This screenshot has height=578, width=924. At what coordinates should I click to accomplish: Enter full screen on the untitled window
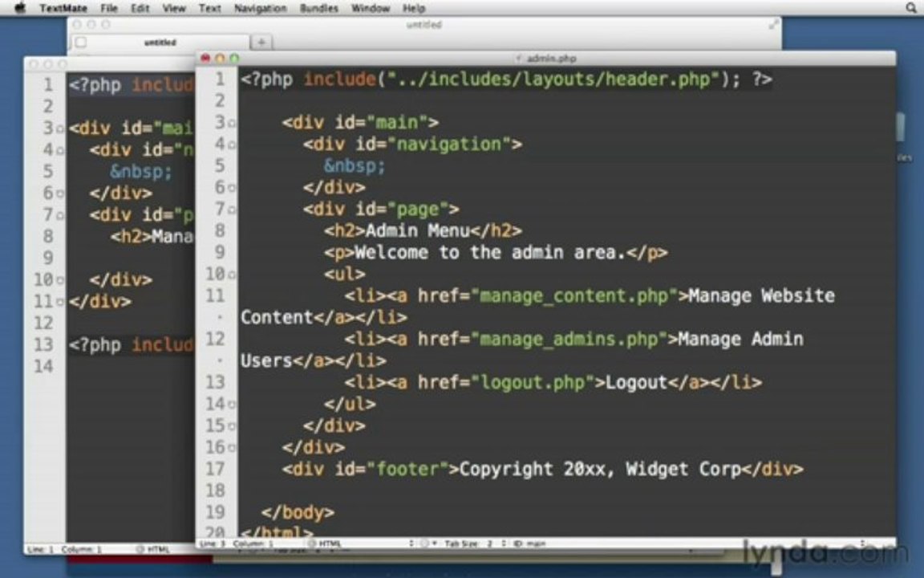(773, 25)
